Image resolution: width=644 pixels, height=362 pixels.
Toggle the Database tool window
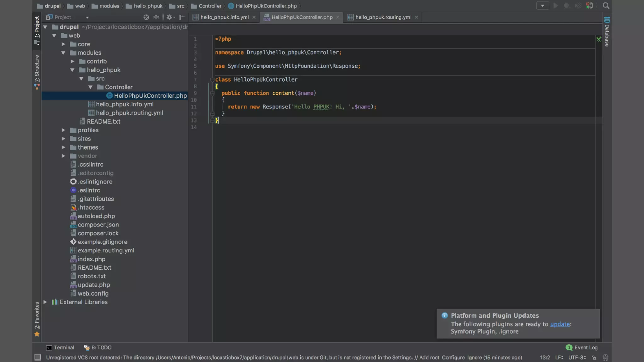coord(607,32)
